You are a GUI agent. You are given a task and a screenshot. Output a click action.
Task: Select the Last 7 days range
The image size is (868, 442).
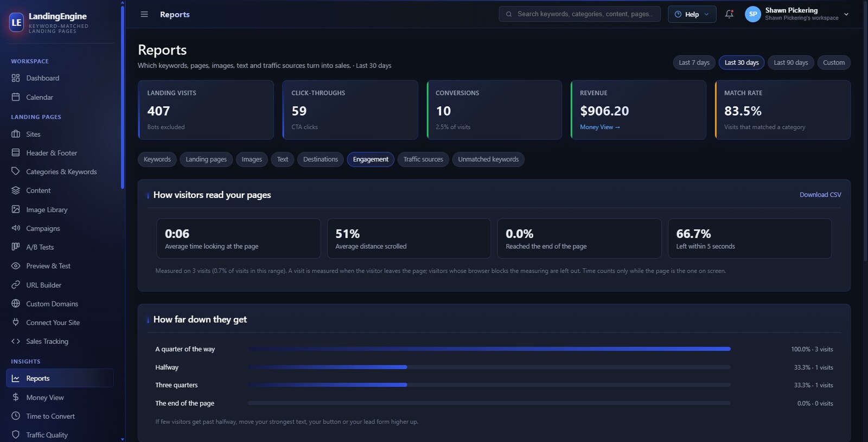tap(694, 62)
